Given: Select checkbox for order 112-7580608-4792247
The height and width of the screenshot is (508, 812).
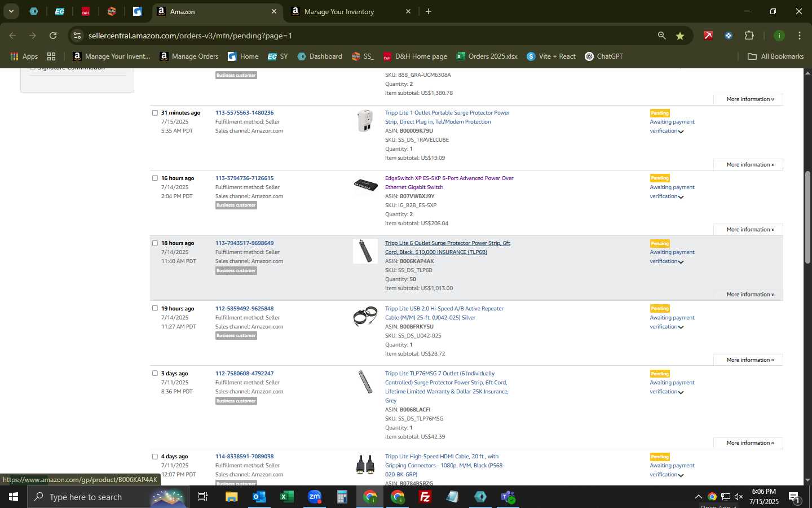Looking at the screenshot, I should (155, 373).
